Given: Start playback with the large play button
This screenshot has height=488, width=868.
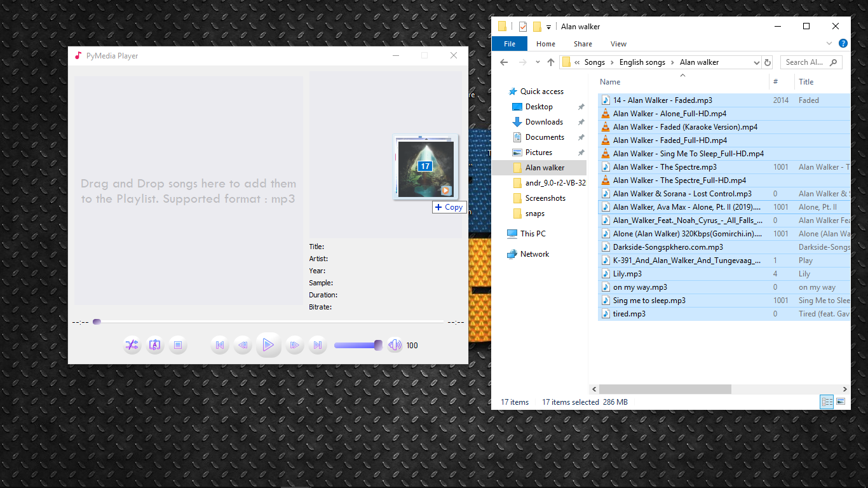Looking at the screenshot, I should click(x=268, y=345).
